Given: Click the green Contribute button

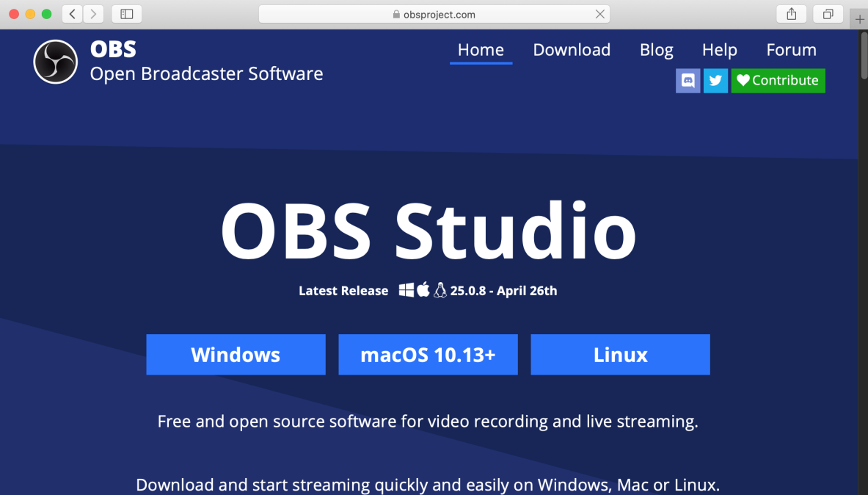Looking at the screenshot, I should tap(778, 81).
